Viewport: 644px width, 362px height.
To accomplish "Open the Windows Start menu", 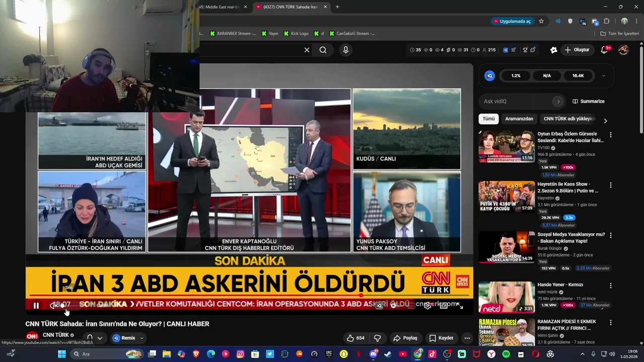I will click(x=61, y=354).
